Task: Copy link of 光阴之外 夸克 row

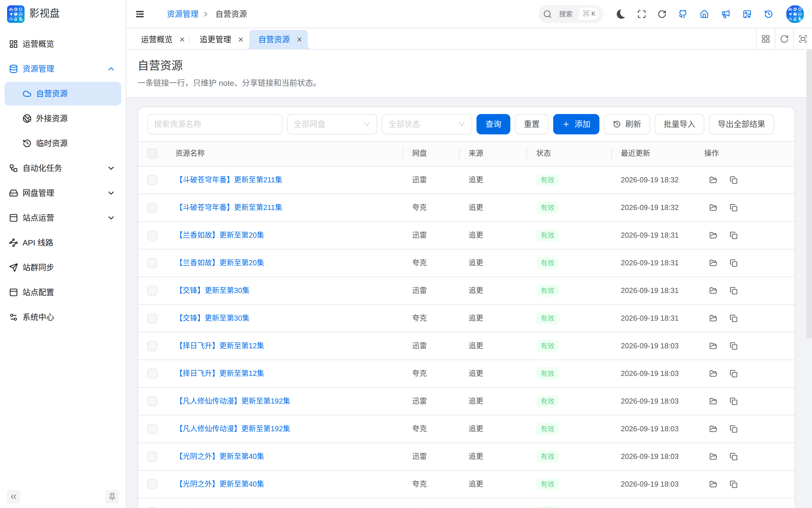Action: [734, 484]
